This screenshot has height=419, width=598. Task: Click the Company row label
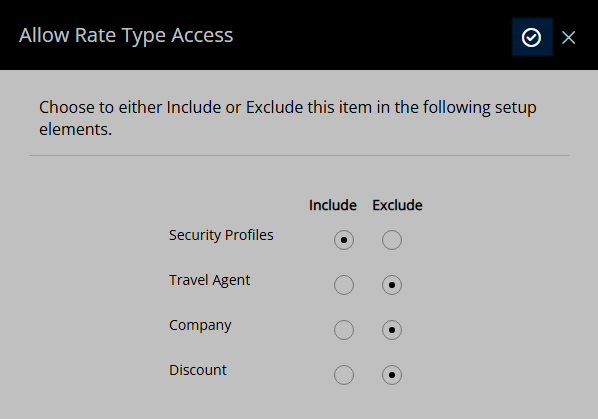tap(200, 325)
